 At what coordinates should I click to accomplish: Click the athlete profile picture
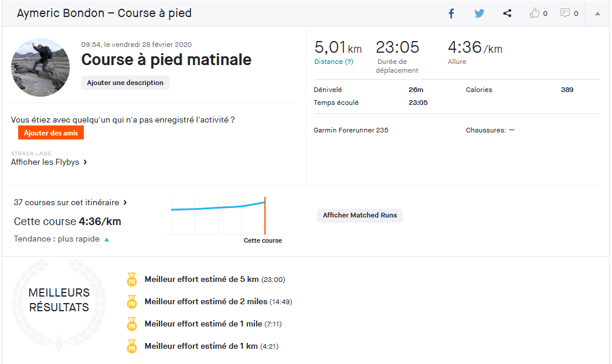coord(40,67)
